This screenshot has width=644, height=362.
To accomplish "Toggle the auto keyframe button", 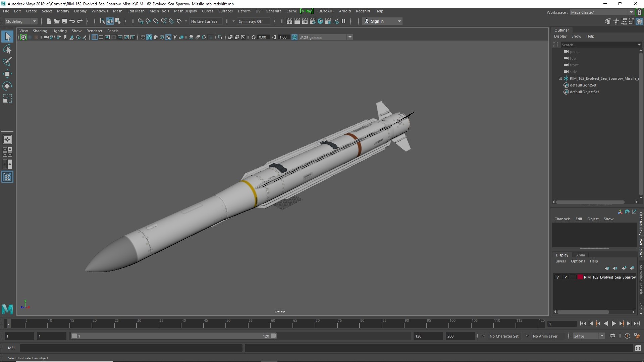I will [x=627, y=336].
